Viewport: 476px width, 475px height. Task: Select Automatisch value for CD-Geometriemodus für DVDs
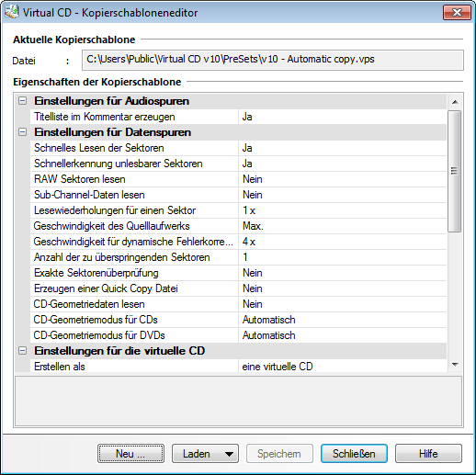(x=269, y=335)
